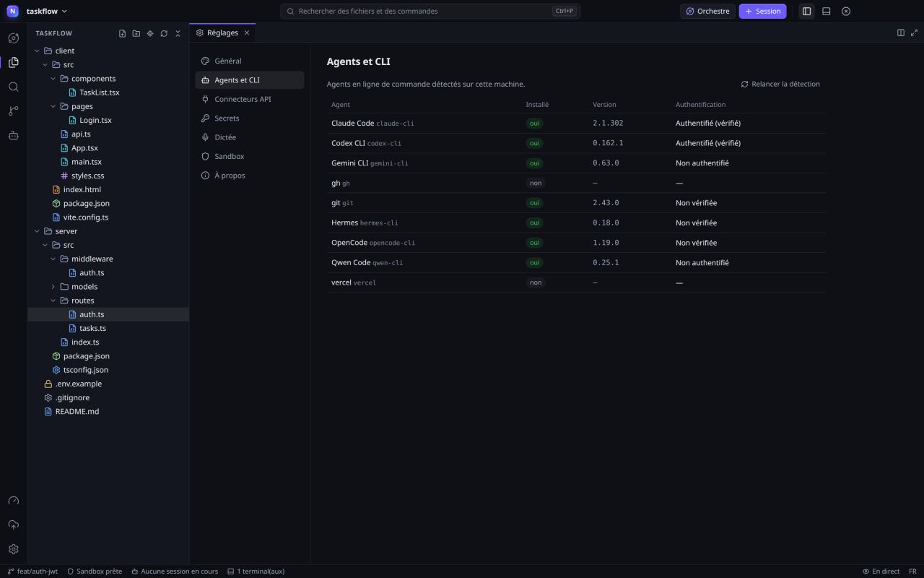924x578 pixels.
Task: Create a new folder in TASKFLOW explorer
Action: click(136, 33)
